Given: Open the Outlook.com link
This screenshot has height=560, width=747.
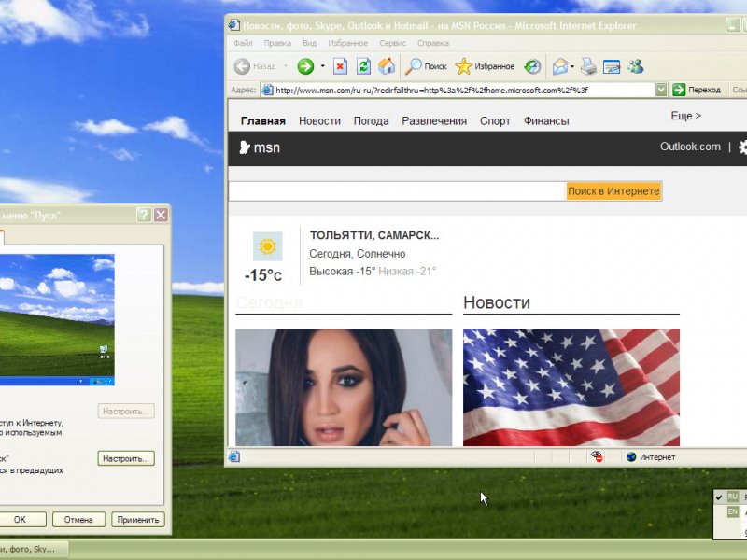Looking at the screenshot, I should tap(690, 147).
